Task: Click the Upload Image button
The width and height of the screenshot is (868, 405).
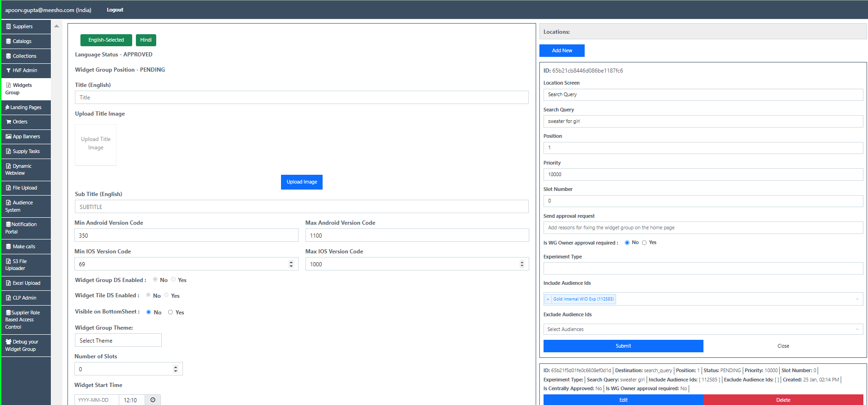Action: click(x=302, y=182)
